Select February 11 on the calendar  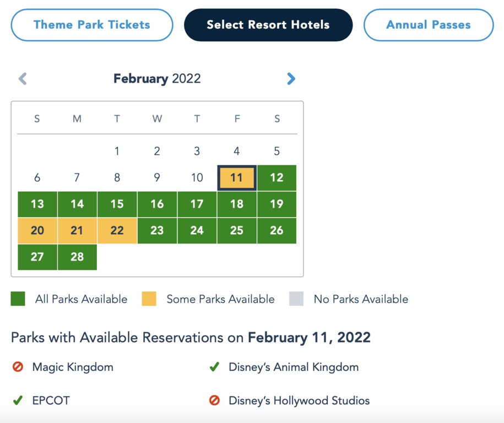point(237,178)
